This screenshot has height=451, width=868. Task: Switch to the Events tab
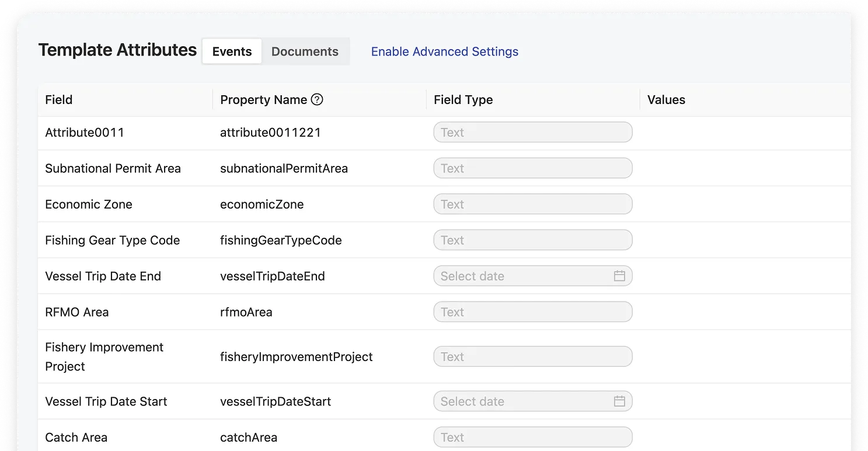pos(232,51)
